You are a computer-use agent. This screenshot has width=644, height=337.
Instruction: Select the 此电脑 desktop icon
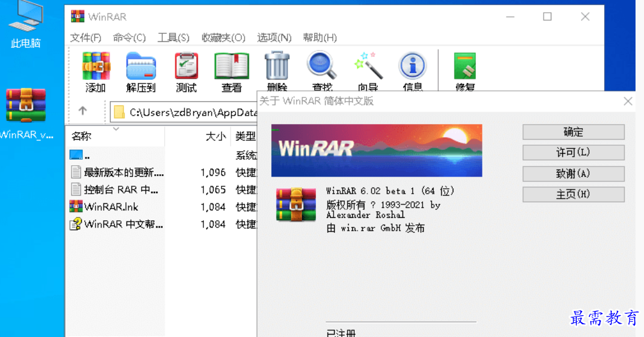[25, 25]
